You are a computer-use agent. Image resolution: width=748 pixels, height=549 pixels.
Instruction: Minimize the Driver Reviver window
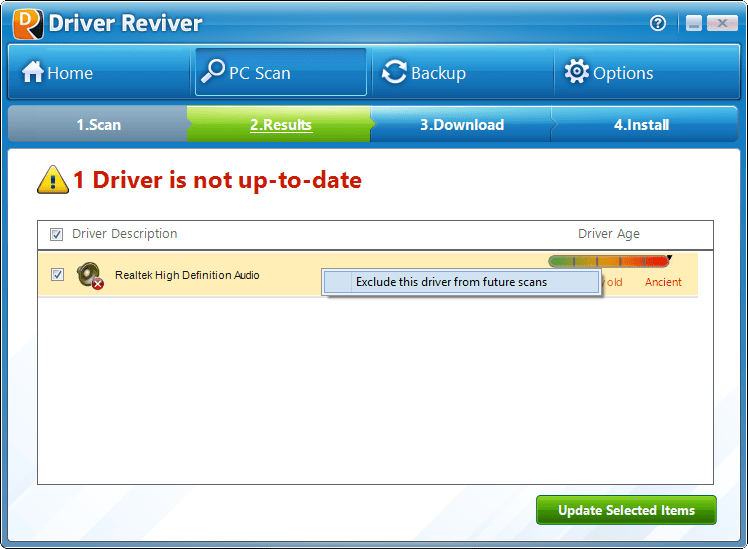click(x=694, y=23)
